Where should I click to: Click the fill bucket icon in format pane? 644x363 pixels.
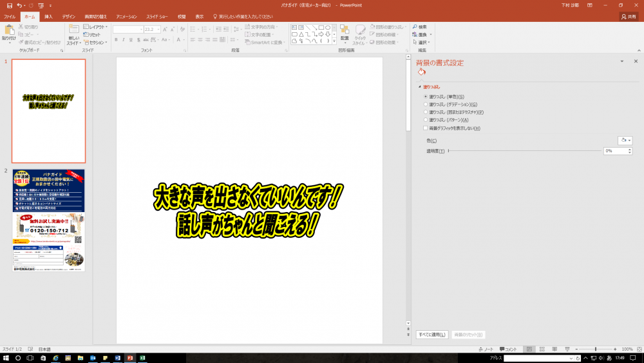(422, 72)
